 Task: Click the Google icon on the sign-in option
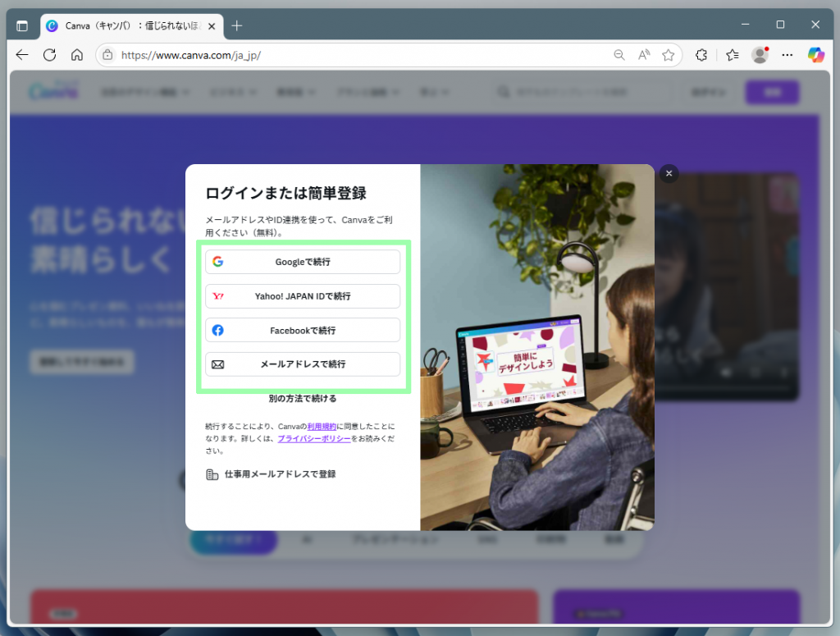(218, 262)
